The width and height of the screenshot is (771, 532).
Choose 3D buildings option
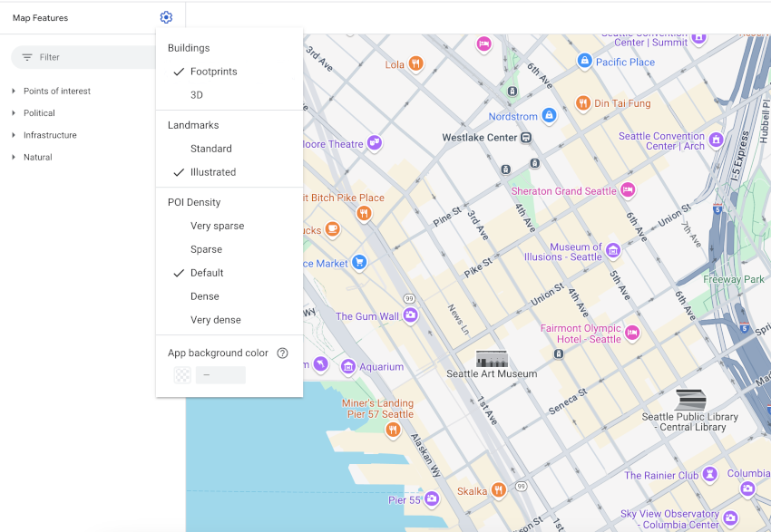[229, 95]
